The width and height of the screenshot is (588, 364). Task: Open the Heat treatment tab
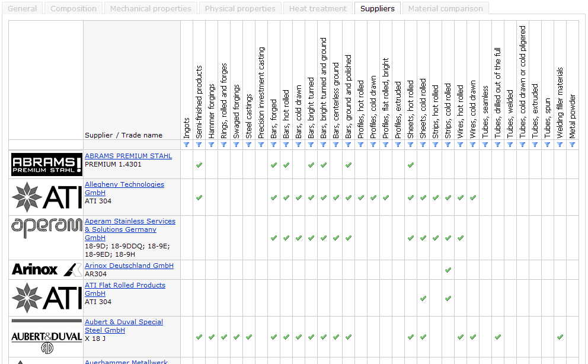pyautogui.click(x=318, y=8)
